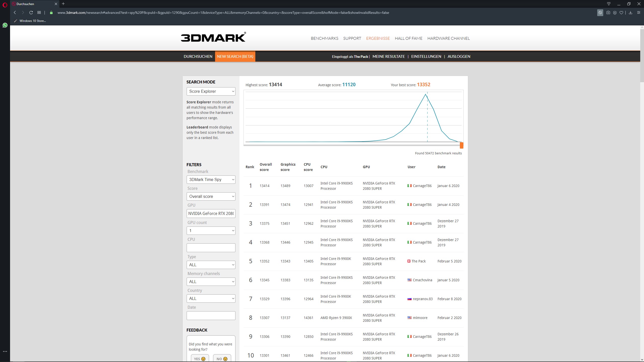Open Opera Easy Setup sliders icon
The image size is (644, 362).
[x=638, y=13]
